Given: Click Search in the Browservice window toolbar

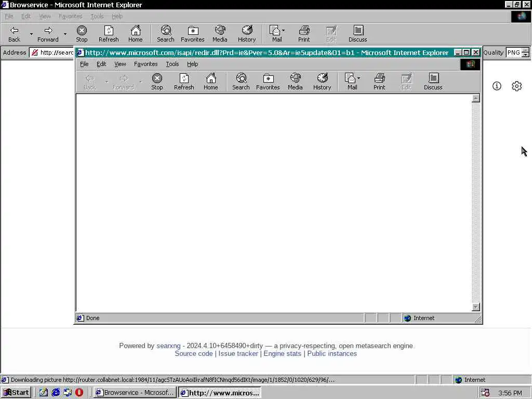Looking at the screenshot, I should point(166,34).
